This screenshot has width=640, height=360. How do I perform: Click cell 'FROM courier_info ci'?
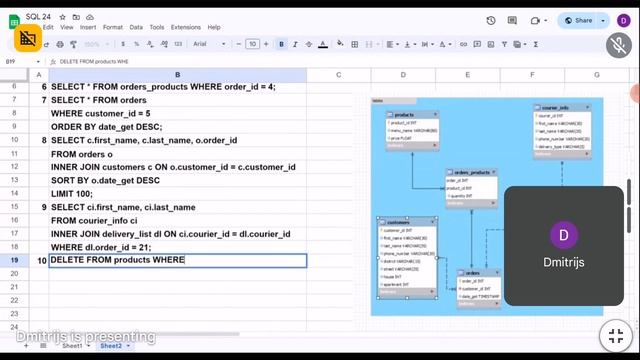click(x=178, y=221)
